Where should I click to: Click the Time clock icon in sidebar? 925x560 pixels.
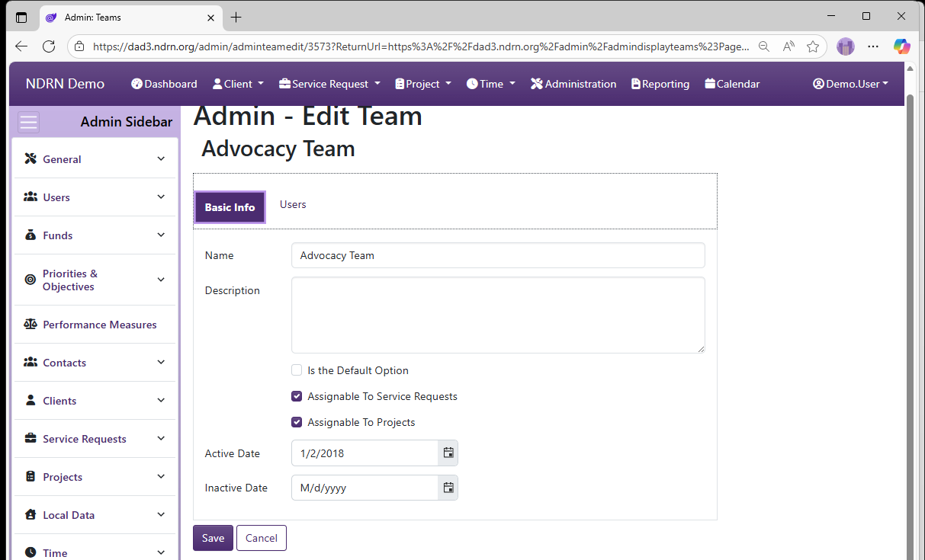click(x=31, y=553)
